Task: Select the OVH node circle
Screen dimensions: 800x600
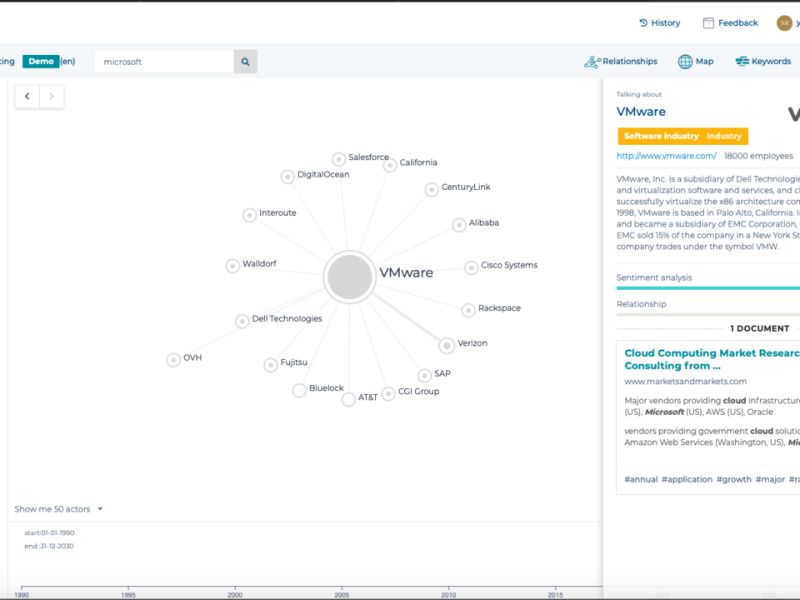Action: (173, 360)
